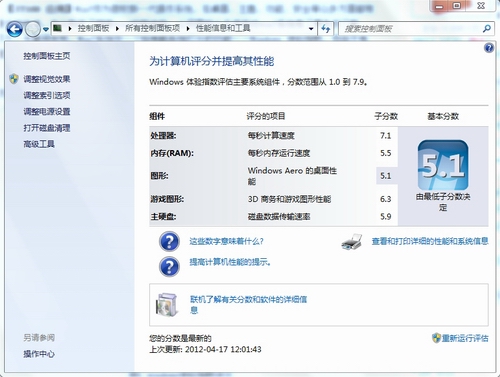Expand the arrow after 控制面板 breadcrumb
The height and width of the screenshot is (377, 500).
click(117, 29)
